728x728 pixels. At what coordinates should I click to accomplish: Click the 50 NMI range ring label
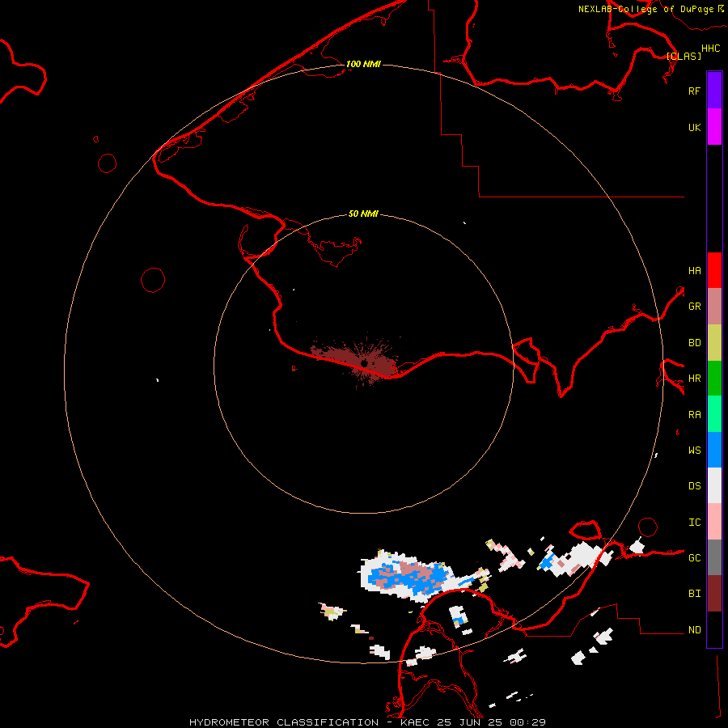pyautogui.click(x=363, y=214)
